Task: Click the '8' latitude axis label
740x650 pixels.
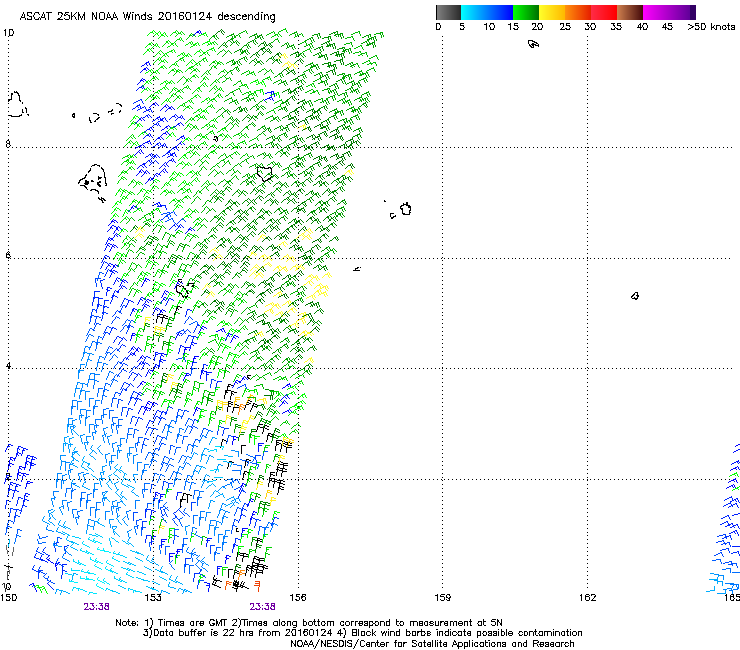Action: pos(8,144)
